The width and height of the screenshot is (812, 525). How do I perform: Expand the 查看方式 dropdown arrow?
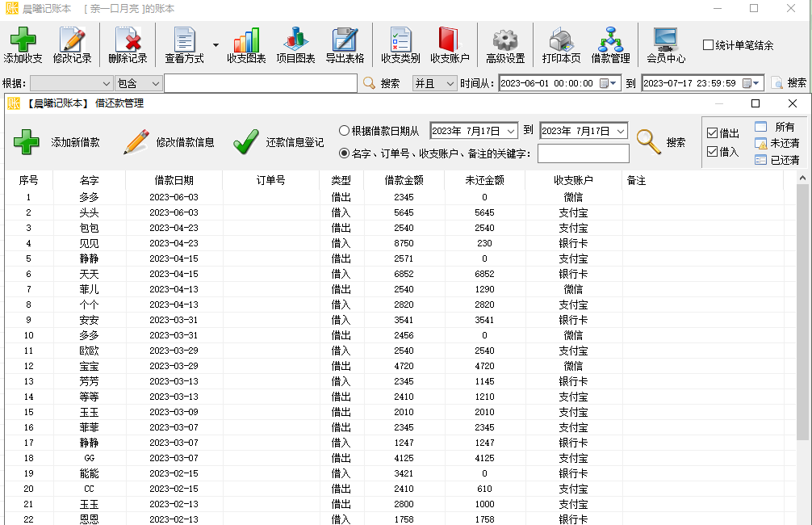point(216,45)
